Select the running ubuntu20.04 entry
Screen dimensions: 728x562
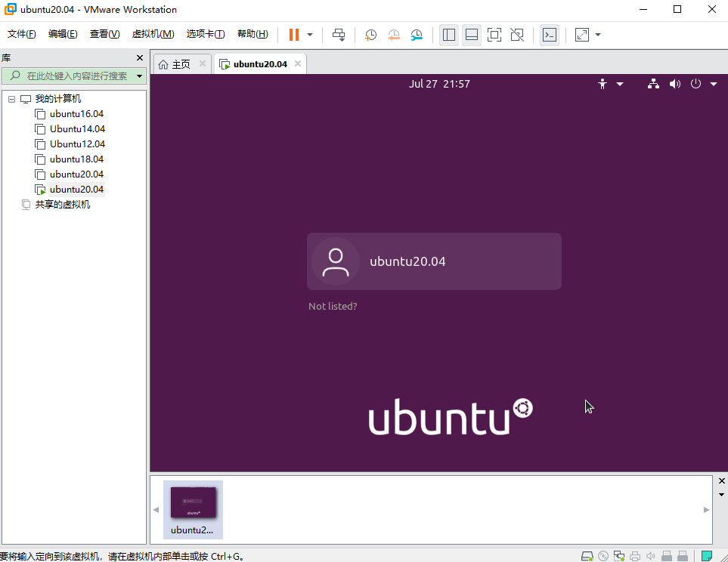[x=76, y=190]
